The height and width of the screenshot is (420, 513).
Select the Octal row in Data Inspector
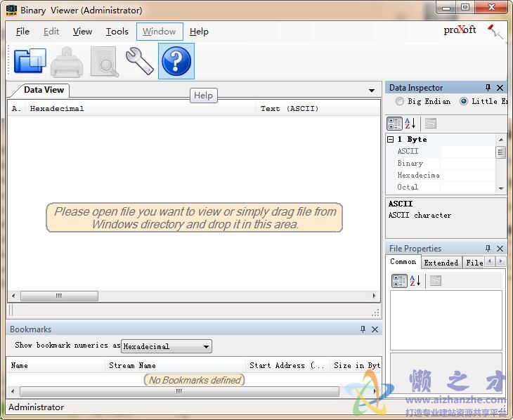pyautogui.click(x=441, y=187)
